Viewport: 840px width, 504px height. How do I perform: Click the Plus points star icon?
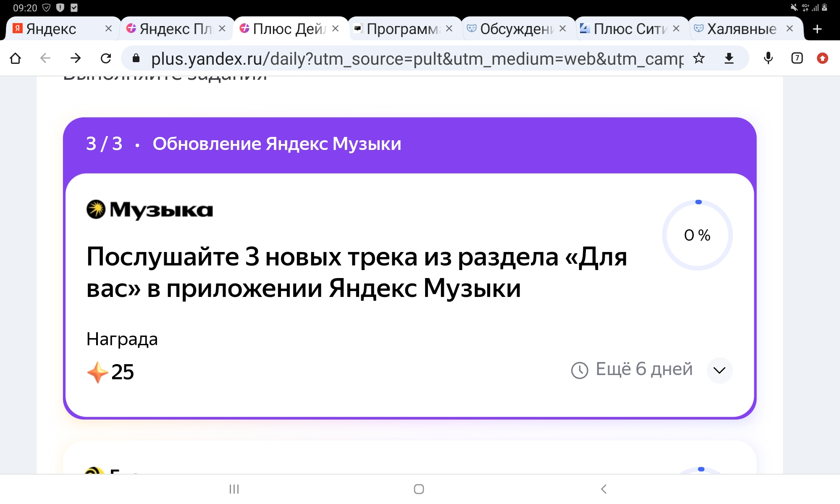point(97,372)
